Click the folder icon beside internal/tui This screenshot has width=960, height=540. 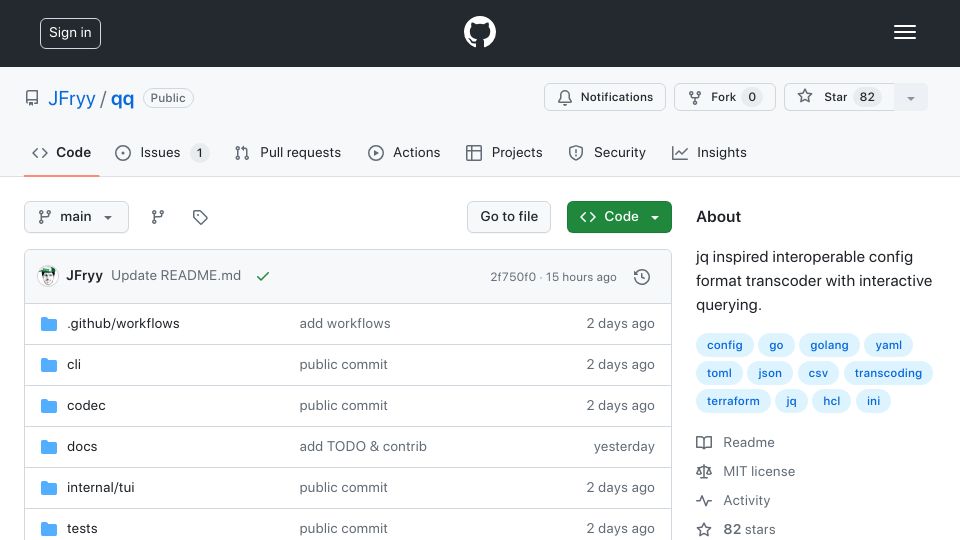[x=49, y=488]
